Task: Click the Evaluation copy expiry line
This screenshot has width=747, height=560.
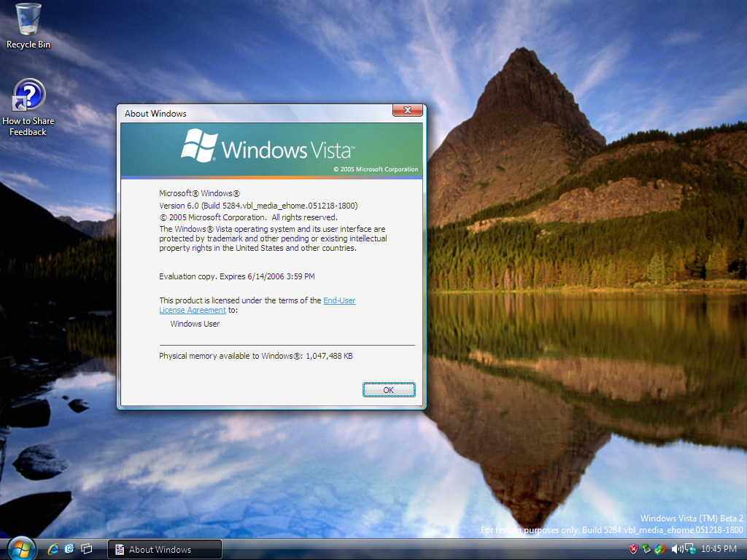Action: pos(237,276)
